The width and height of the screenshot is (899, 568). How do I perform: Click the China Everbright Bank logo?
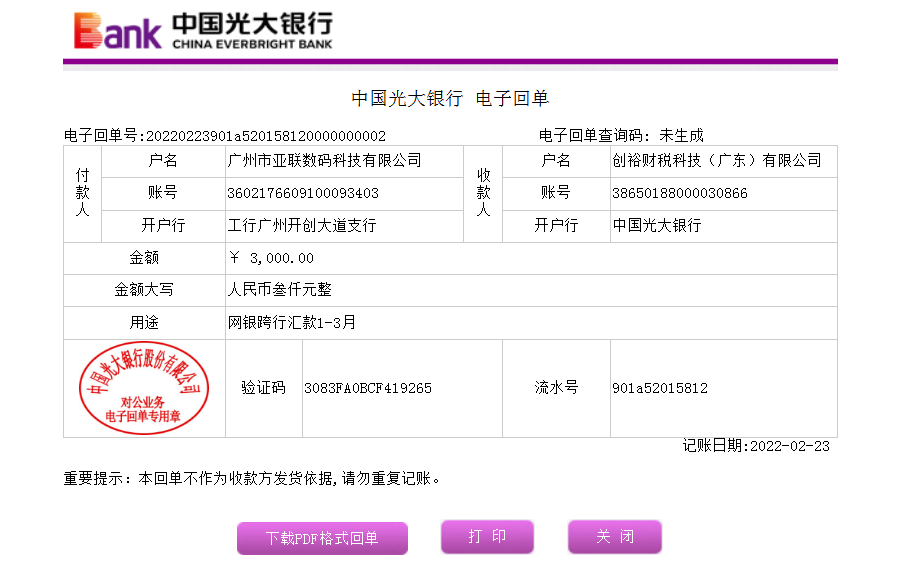tap(204, 30)
